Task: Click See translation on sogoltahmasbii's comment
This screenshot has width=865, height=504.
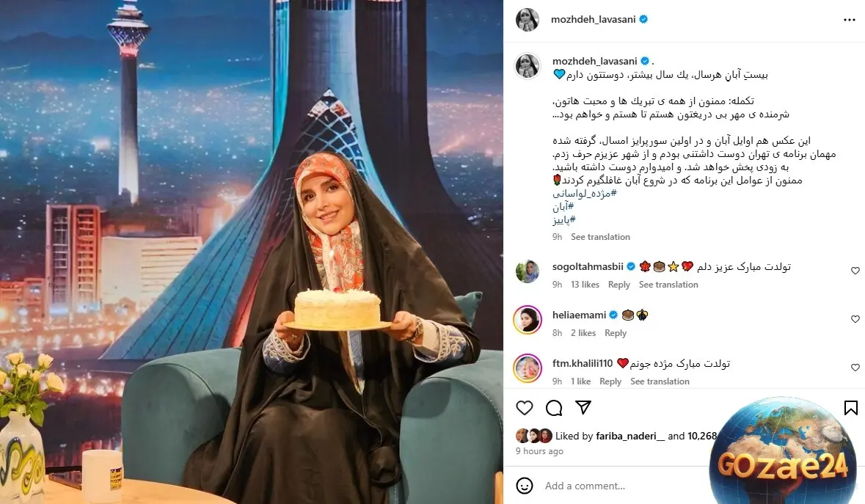Action: pyautogui.click(x=668, y=285)
